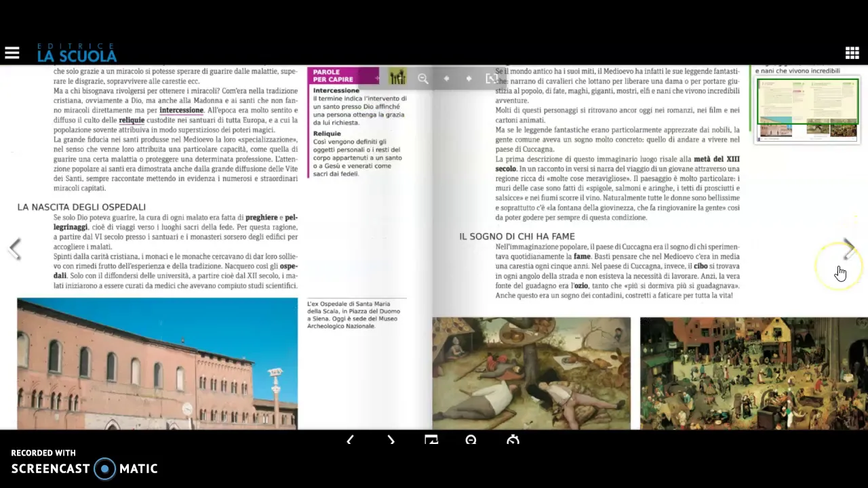868x488 pixels.
Task: Click the underlined word 'reliquie'
Action: tap(132, 120)
